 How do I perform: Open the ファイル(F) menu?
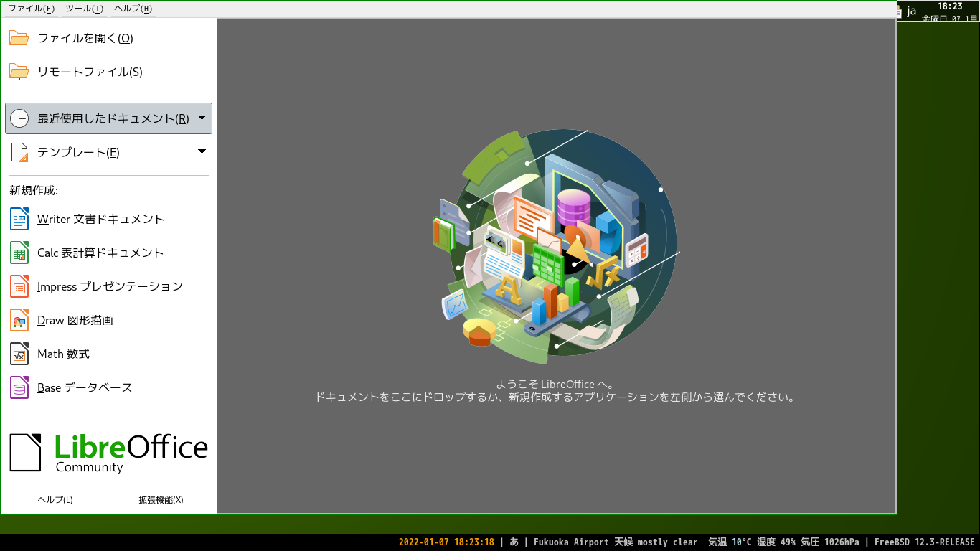31,9
